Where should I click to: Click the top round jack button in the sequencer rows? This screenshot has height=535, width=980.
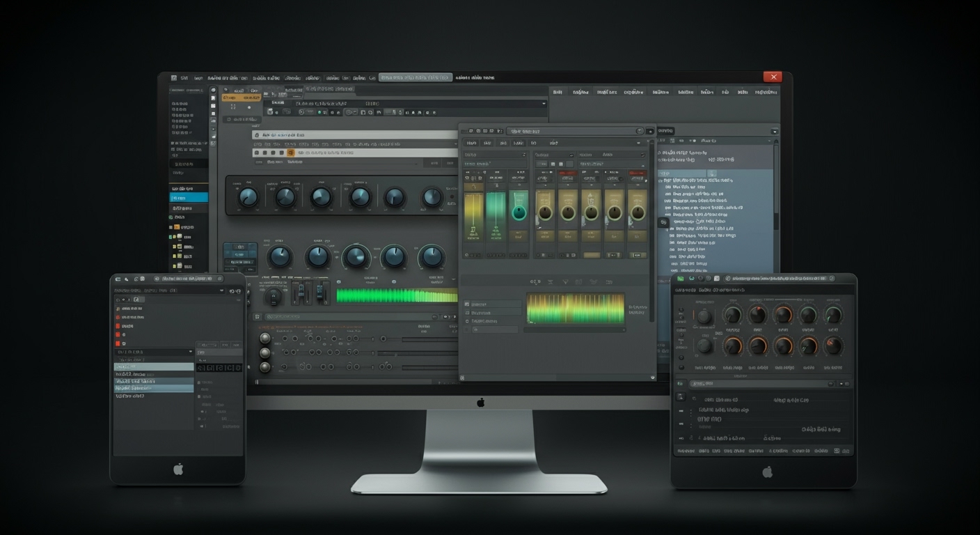click(264, 339)
